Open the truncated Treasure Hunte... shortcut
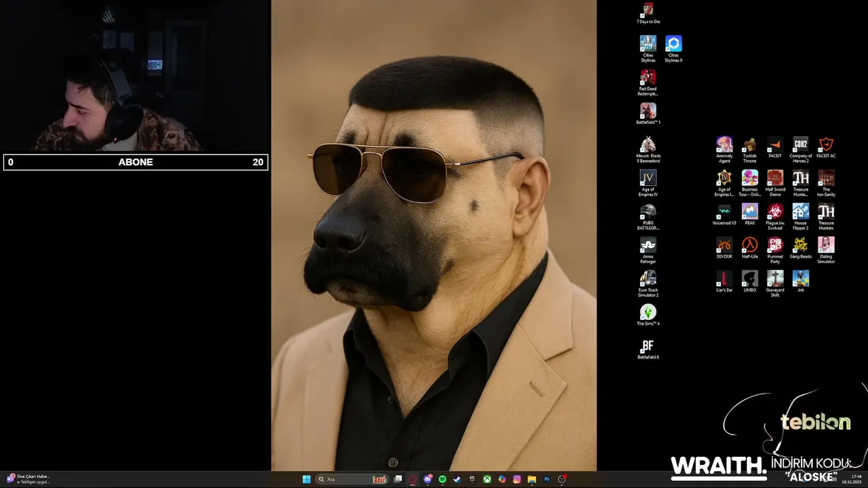The width and height of the screenshot is (868, 488). [x=801, y=183]
